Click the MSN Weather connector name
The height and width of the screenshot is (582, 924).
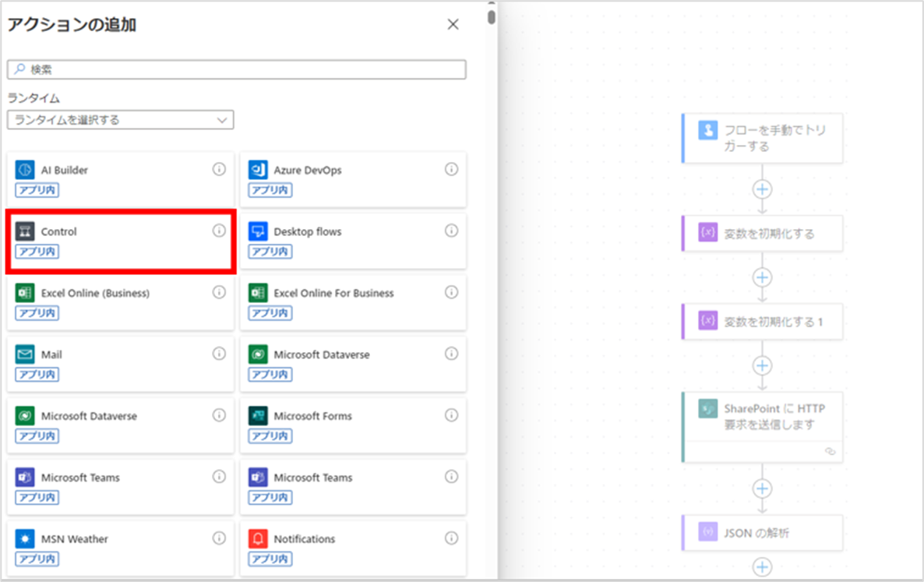[75, 539]
